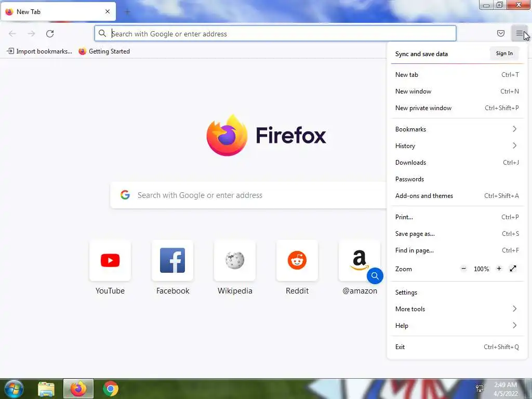Select the New Tab browser tab

58,11
